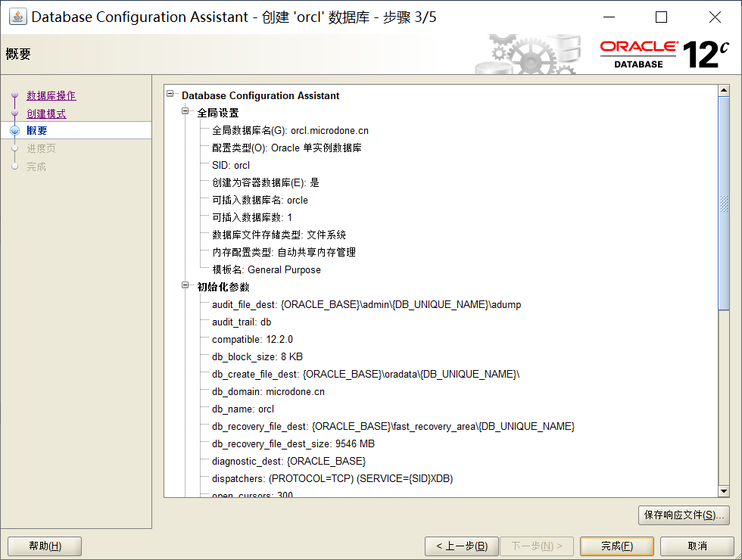Image resolution: width=742 pixels, height=560 pixels.
Task: Click the 上一步(B) back button
Action: 462,546
